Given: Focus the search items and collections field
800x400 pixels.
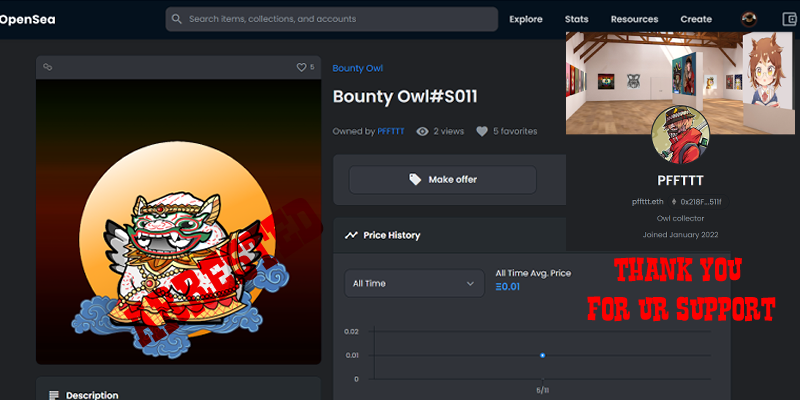Looking at the screenshot, I should [x=332, y=19].
